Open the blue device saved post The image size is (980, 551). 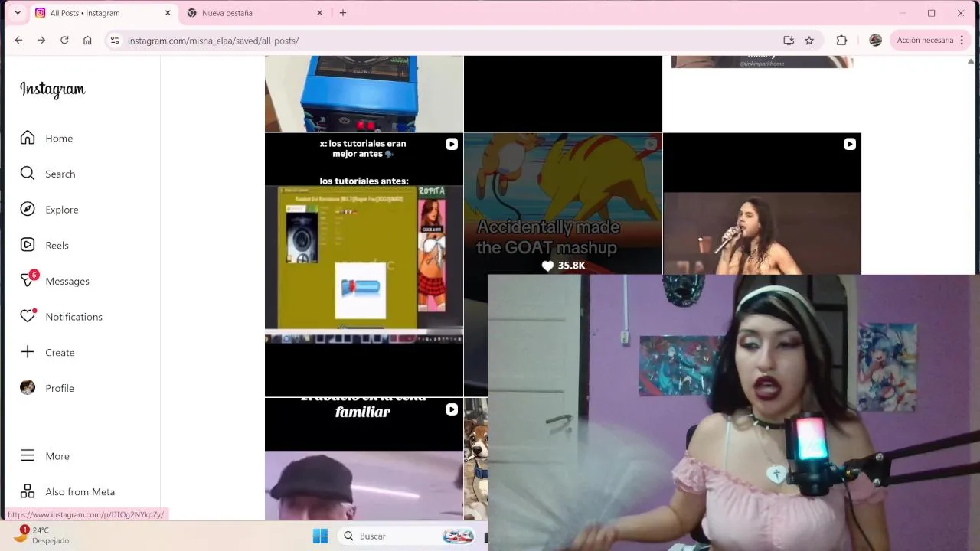364,93
